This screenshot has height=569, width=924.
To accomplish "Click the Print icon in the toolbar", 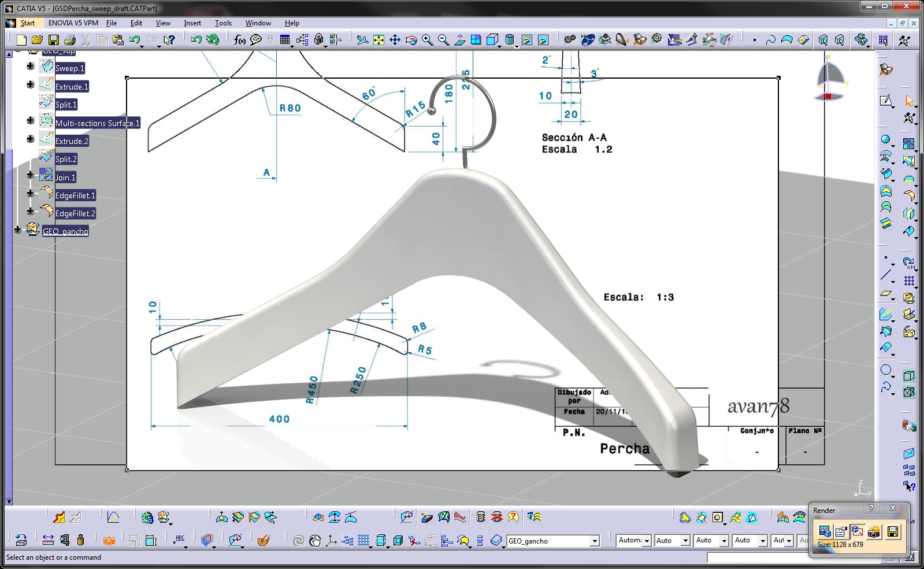I will coord(70,40).
